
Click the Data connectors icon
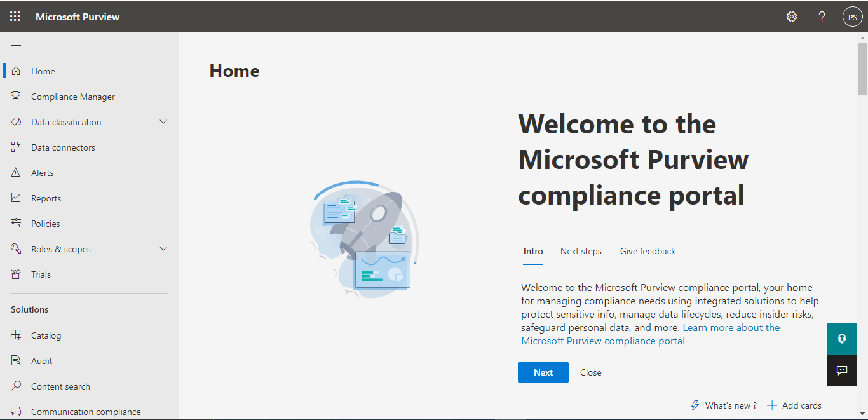coord(17,147)
